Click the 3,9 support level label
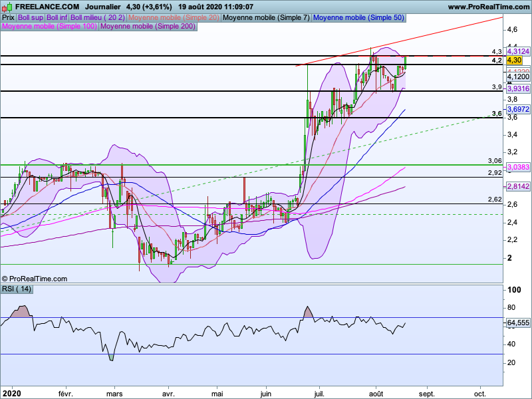The height and width of the screenshot is (399, 532). coord(497,87)
